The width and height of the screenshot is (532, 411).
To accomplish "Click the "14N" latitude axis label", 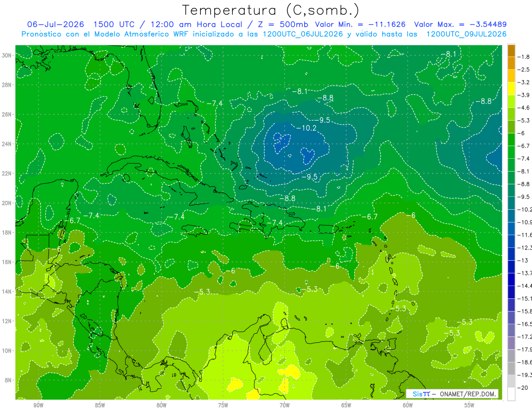I will [x=8, y=291].
